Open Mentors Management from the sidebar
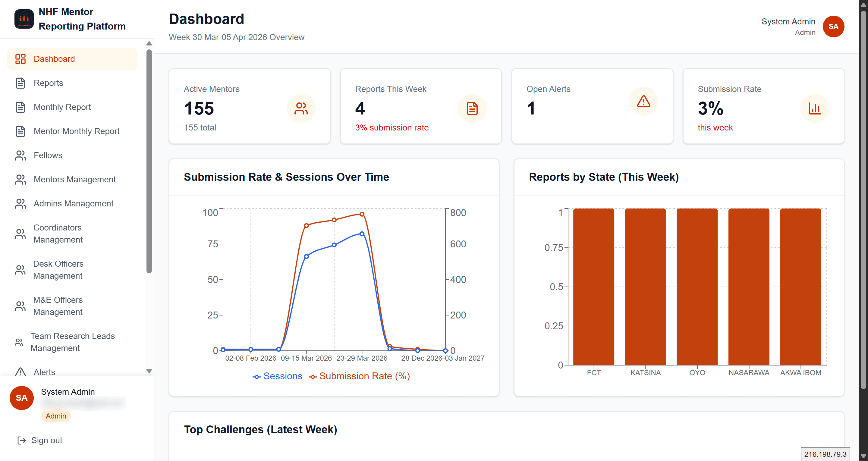Screen dimensions: 868x461 pos(74,179)
